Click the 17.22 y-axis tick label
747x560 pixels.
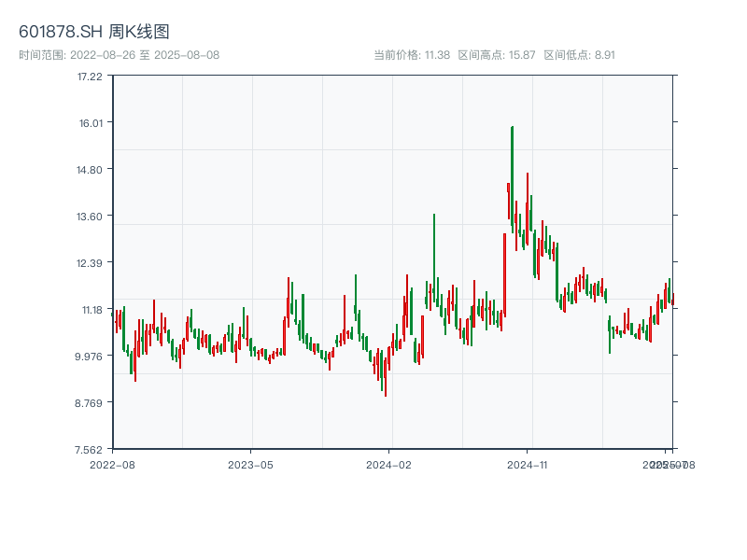coord(90,76)
